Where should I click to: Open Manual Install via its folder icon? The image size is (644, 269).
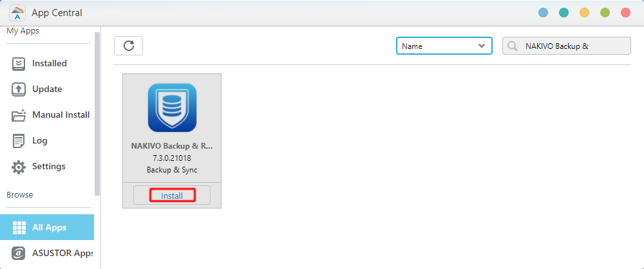(19, 115)
